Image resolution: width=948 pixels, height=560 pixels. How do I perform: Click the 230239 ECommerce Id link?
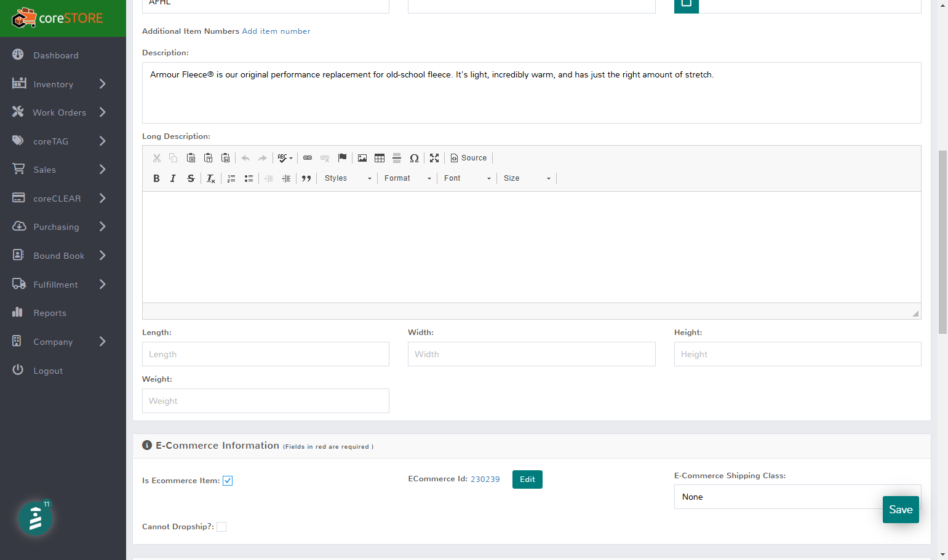pyautogui.click(x=485, y=479)
